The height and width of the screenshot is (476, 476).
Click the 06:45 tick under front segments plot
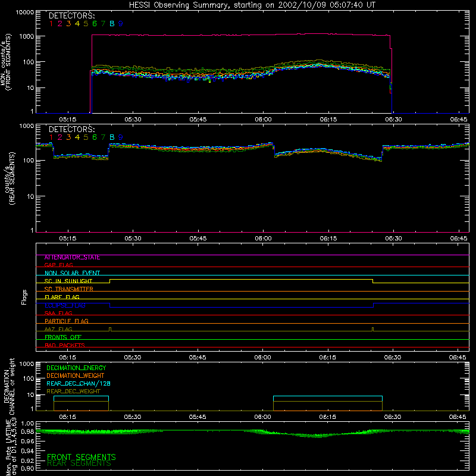pos(459,120)
